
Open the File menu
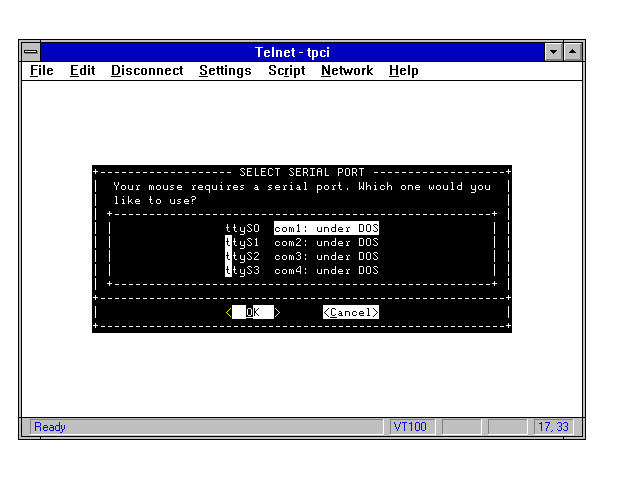coord(42,71)
